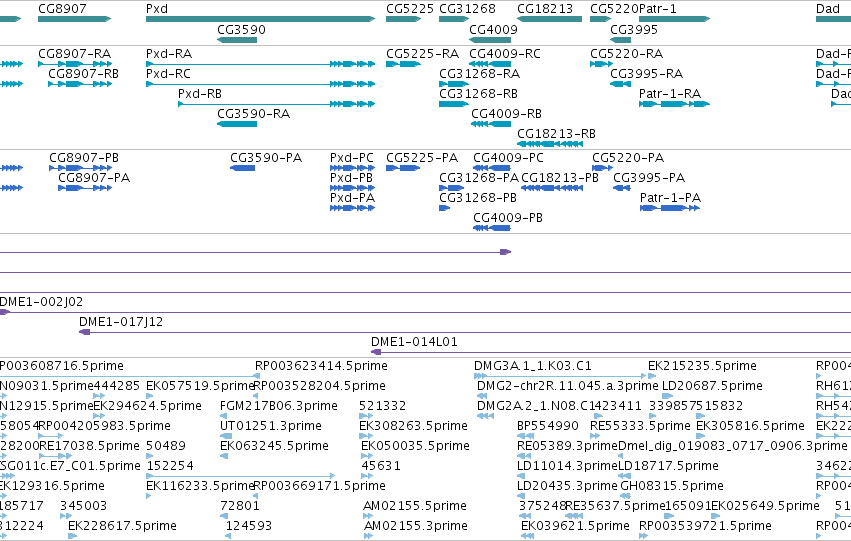Viewport: 851px width, 541px height.
Task: Select transcript CG8907-RB label
Action: pyautogui.click(x=84, y=74)
